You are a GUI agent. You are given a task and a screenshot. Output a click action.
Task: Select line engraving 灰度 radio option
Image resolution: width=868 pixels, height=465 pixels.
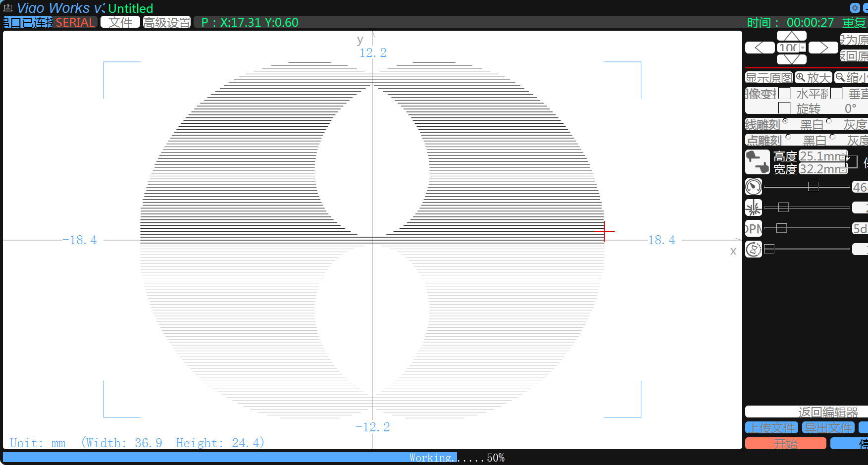coord(829,121)
